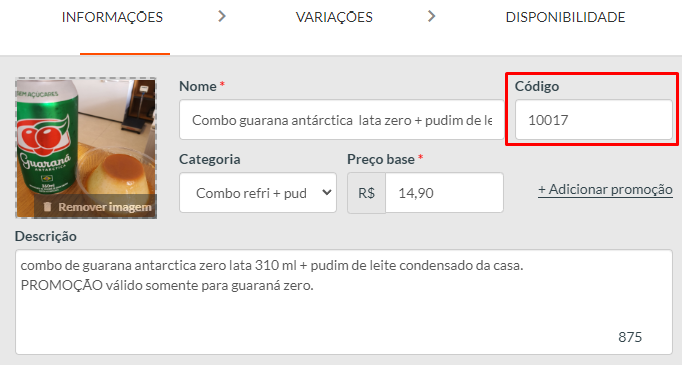Click the trash icon on product image
682x365 pixels.
coord(47,207)
